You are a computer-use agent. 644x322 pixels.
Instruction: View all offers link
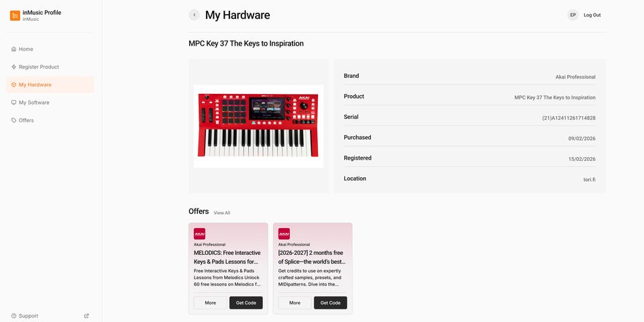point(222,213)
